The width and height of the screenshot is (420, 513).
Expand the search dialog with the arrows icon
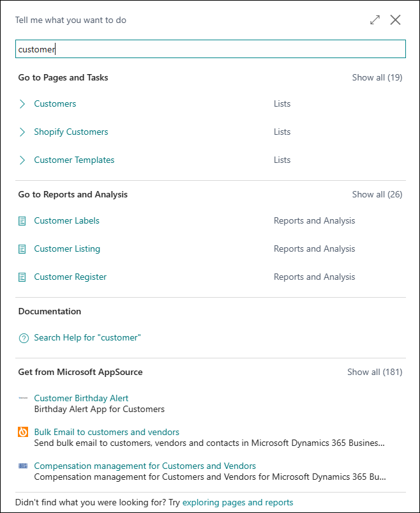(375, 20)
